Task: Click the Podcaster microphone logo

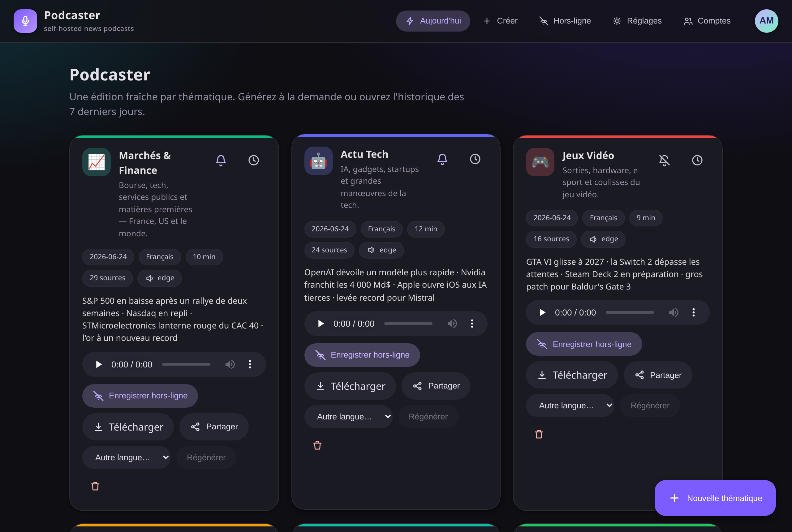Action: 25,21
